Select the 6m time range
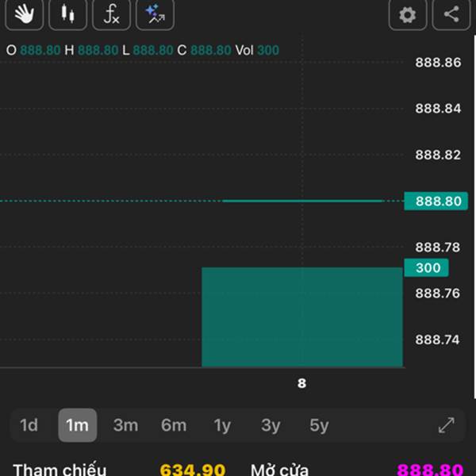 pos(174,425)
